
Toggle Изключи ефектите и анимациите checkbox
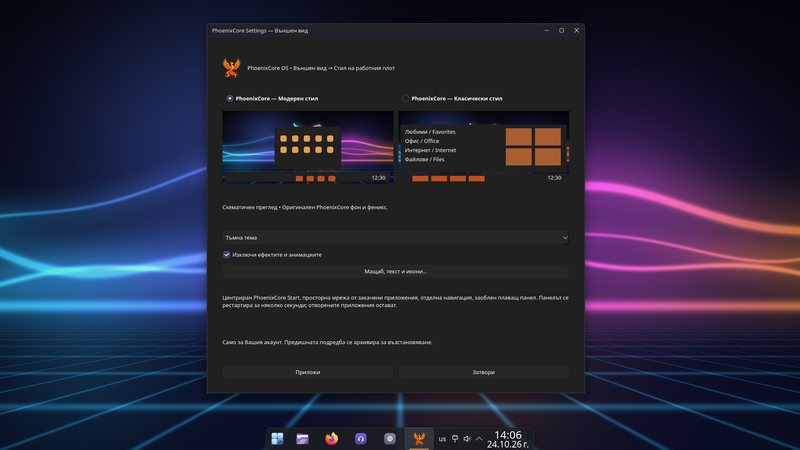click(227, 255)
